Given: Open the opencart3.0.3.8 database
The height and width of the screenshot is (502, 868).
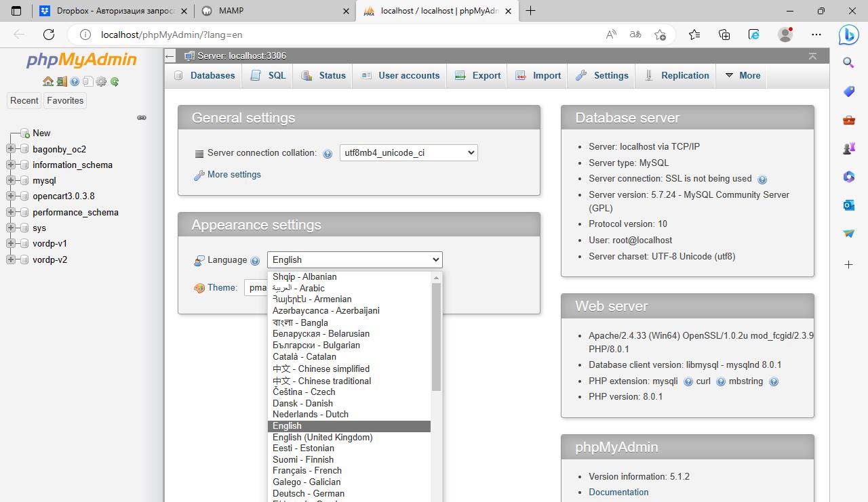Looking at the screenshot, I should pos(64,196).
